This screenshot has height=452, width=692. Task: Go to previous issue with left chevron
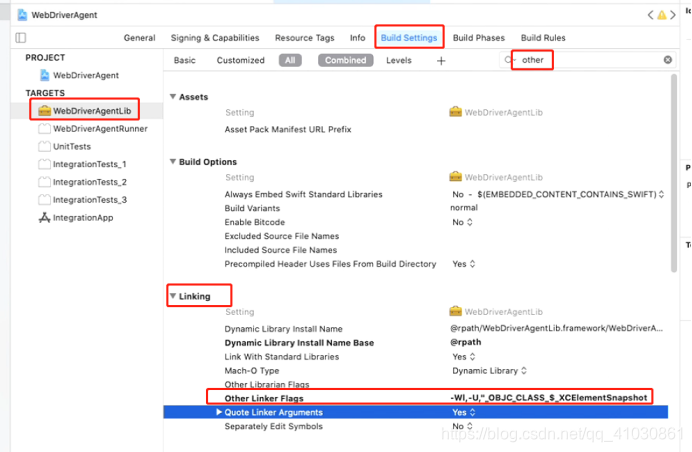[651, 15]
